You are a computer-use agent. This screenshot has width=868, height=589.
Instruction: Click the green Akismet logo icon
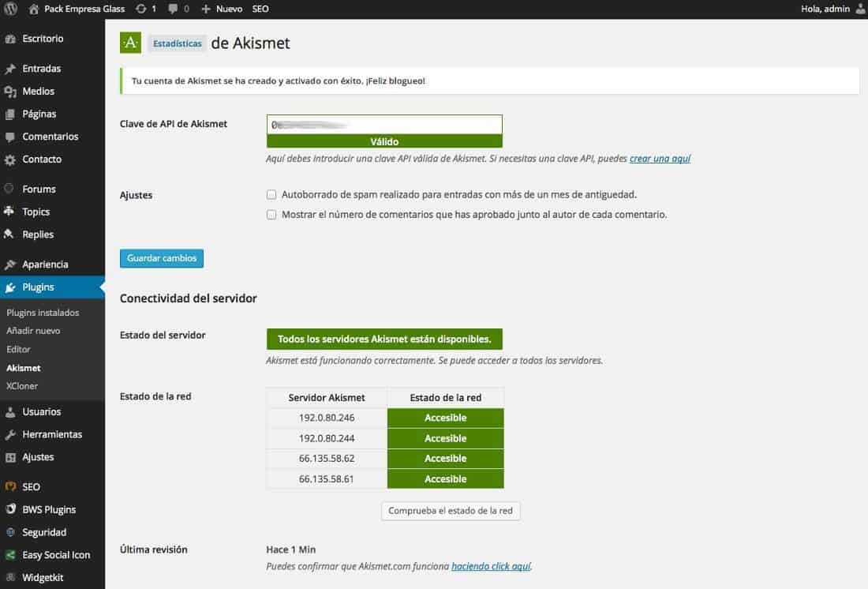pyautogui.click(x=131, y=43)
